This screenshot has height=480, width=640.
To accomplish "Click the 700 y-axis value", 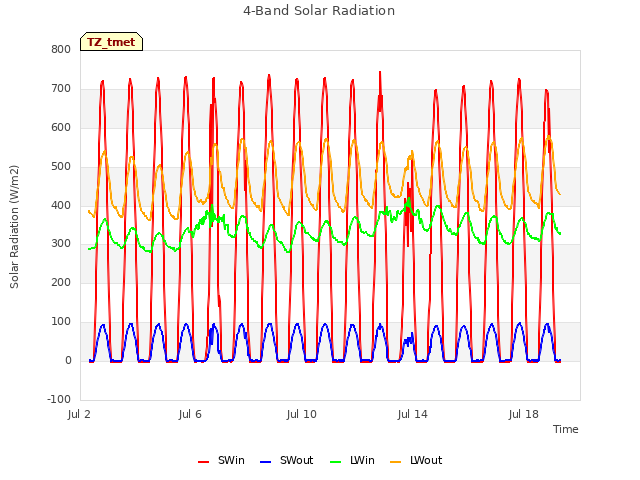I will (x=61, y=89).
